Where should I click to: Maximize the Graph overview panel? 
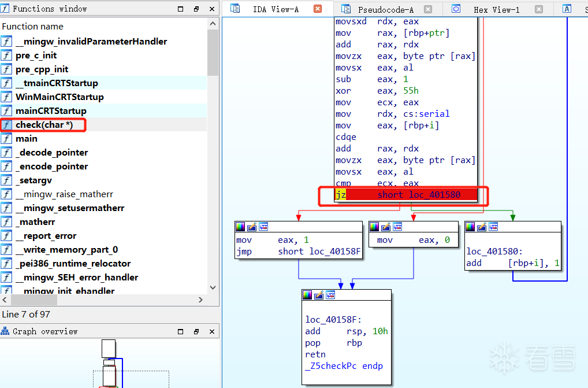point(180,332)
